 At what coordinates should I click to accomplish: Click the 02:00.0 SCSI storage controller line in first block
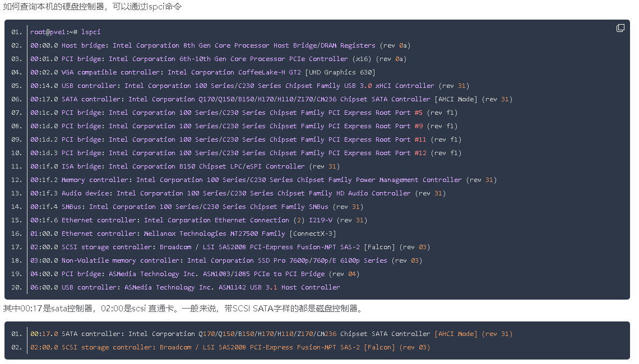click(230, 247)
